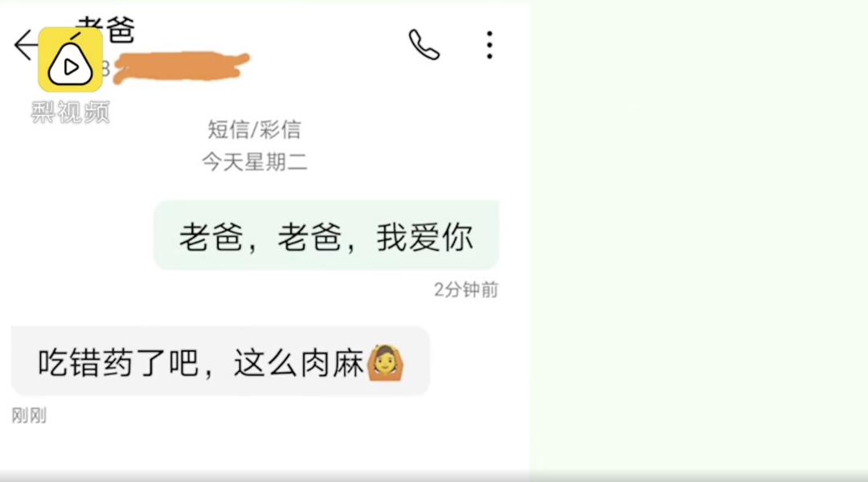The height and width of the screenshot is (482, 868).
Task: Click the words 我爱你 in sent message
Action: 424,237
